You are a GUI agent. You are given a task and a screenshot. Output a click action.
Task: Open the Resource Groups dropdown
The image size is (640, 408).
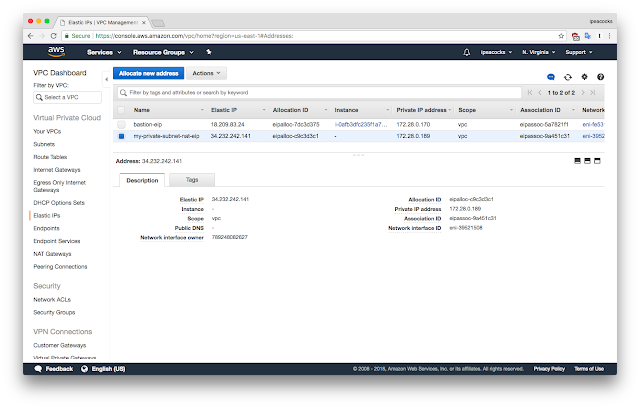click(x=163, y=52)
